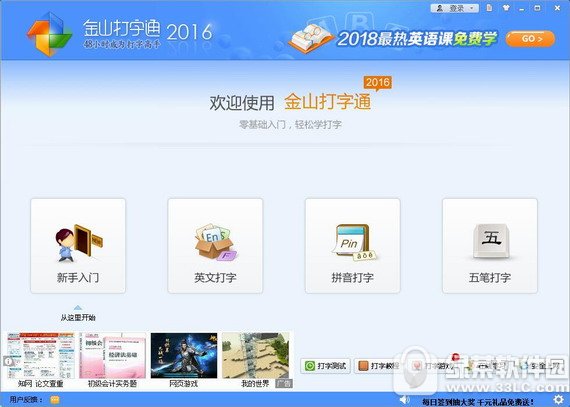Open the 五笔打字 Wubi typing module
Viewport: 570px width, 407px height.
[x=490, y=246]
